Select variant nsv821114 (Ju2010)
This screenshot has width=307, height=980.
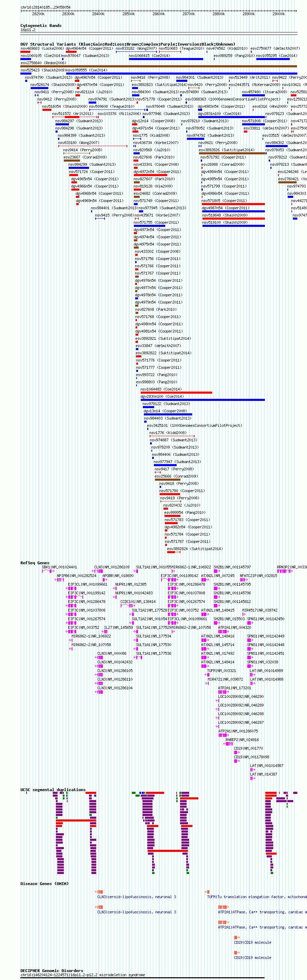(x=94, y=92)
